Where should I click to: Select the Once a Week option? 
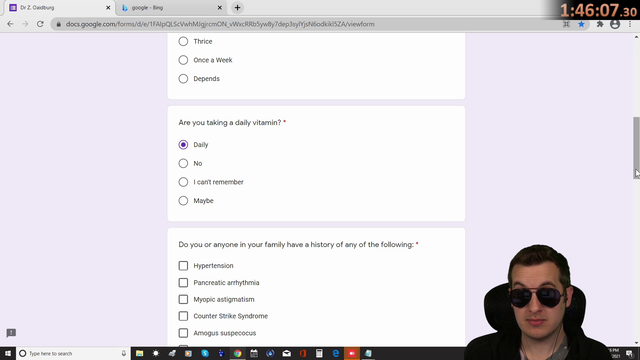(x=183, y=60)
